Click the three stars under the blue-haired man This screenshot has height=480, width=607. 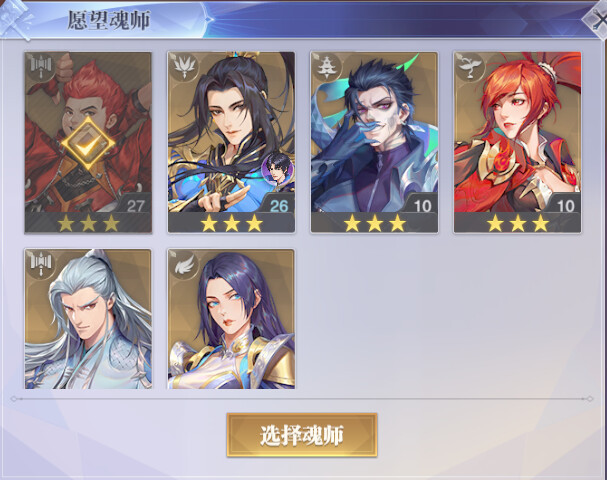(374, 223)
